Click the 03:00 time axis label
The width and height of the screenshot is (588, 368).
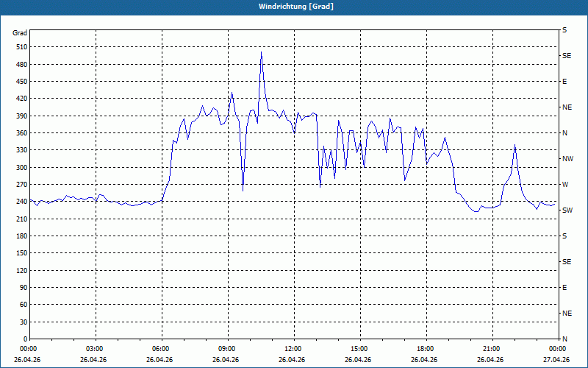(x=95, y=349)
